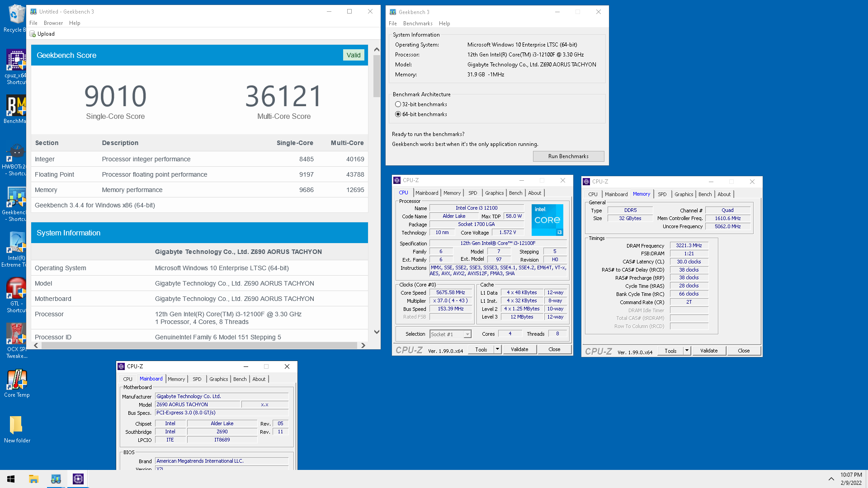Click Validate in CPU-Z Memory window

[x=709, y=351]
